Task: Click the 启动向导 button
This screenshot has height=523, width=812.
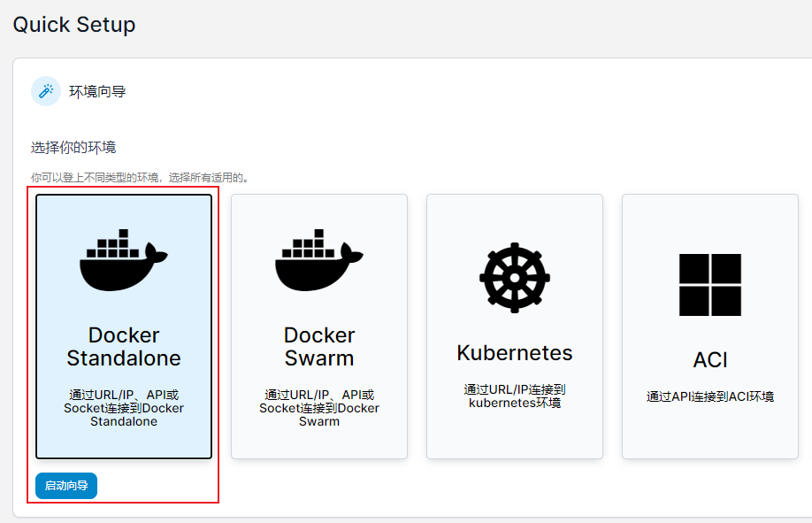Action: [x=66, y=486]
